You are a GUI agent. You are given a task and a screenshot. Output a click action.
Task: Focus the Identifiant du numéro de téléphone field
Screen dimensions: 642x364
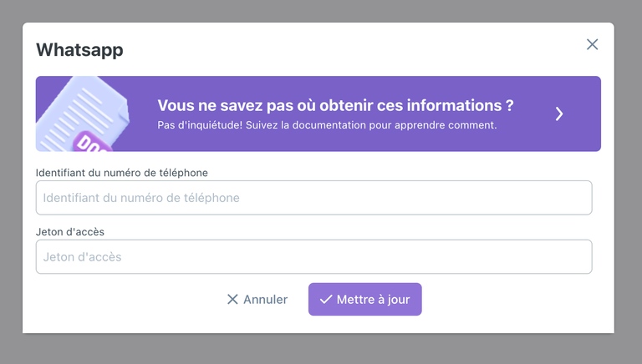click(x=313, y=198)
